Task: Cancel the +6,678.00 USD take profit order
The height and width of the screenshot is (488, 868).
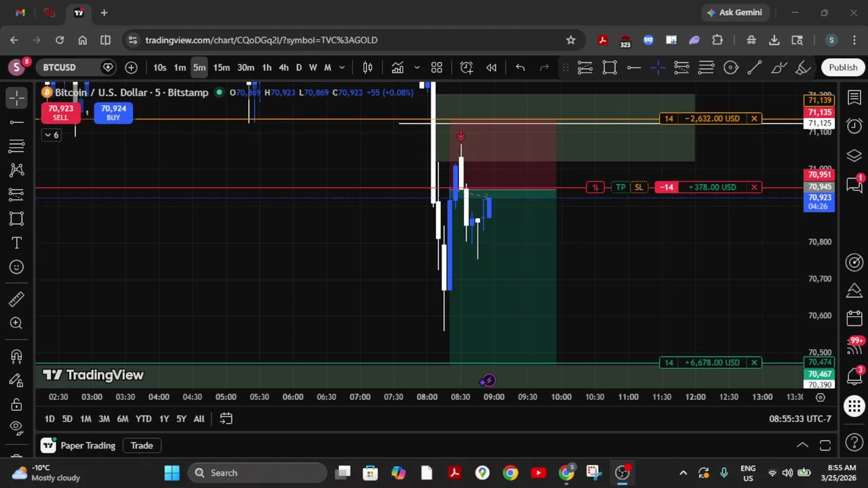Action: point(754,363)
